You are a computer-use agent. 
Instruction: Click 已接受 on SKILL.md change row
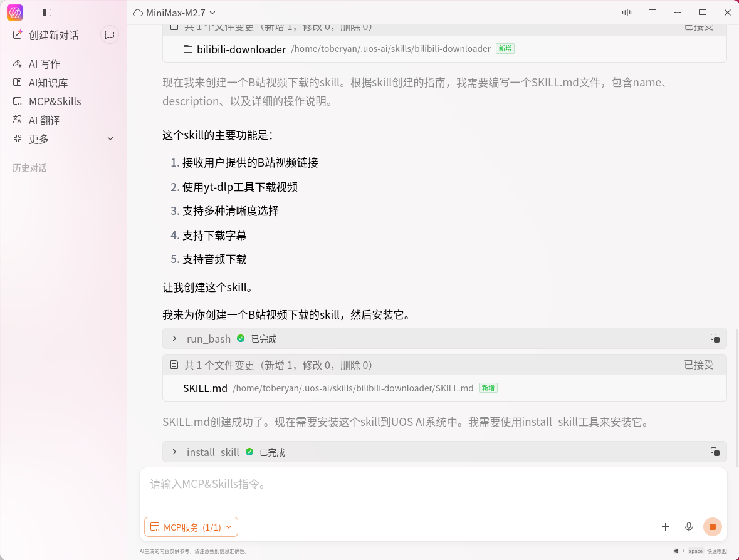coord(698,365)
